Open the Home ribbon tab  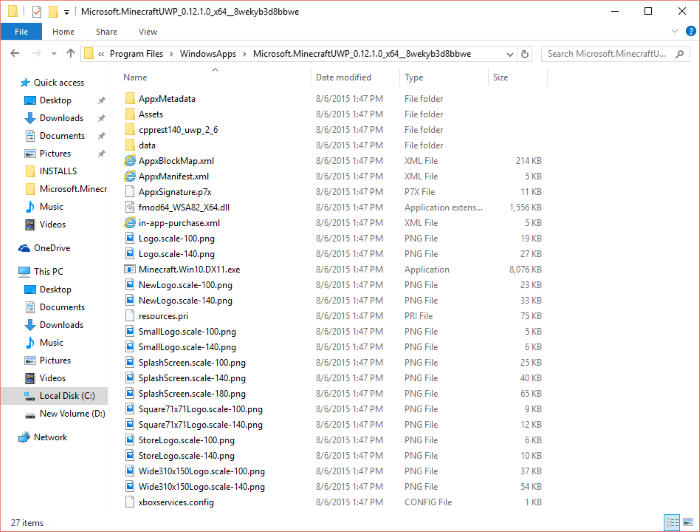pos(63,32)
